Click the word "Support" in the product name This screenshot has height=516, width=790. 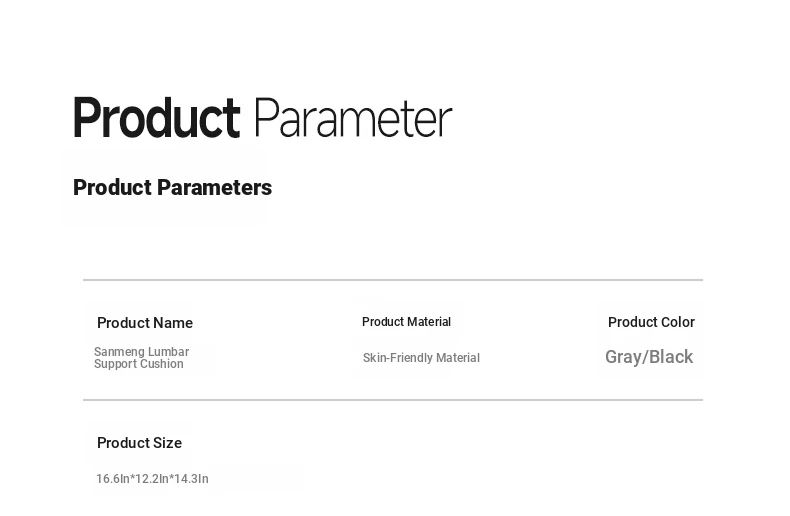click(x=115, y=364)
